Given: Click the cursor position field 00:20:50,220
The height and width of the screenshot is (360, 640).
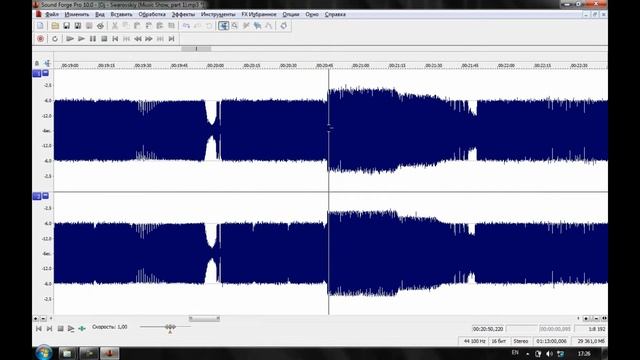Looking at the screenshot, I should tap(488, 329).
